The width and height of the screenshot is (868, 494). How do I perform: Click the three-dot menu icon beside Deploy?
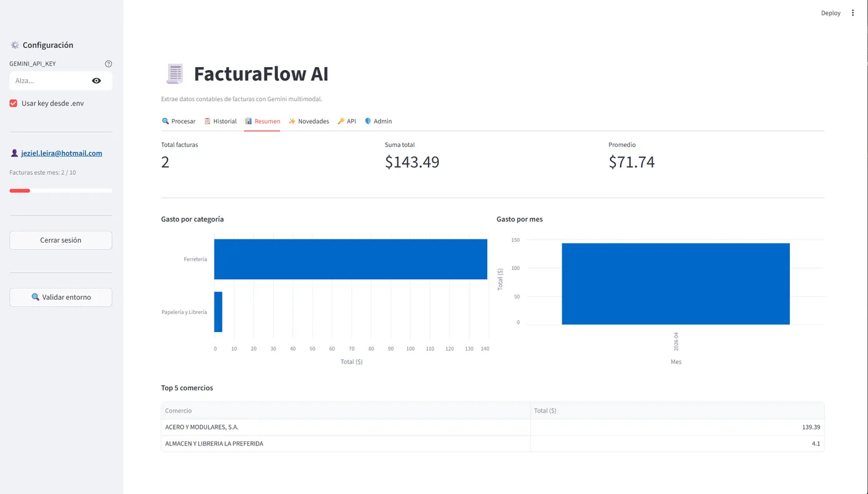click(x=852, y=13)
